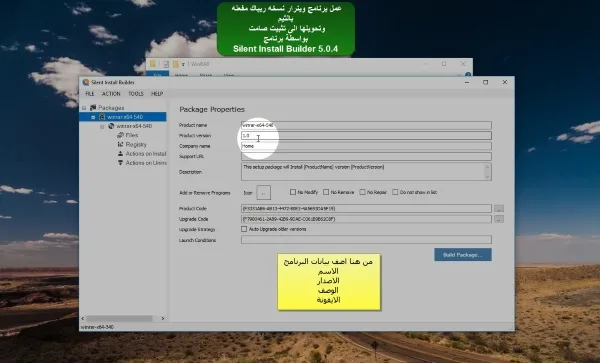Click the child winrar-x64-540 component icon
The width and height of the screenshot is (600, 363).
pos(111,126)
